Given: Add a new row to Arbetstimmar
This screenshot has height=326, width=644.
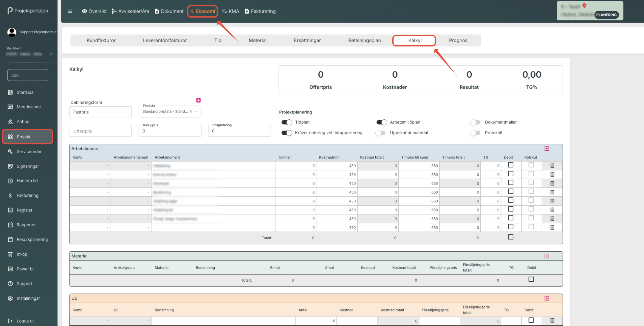Looking at the screenshot, I should point(547,149).
